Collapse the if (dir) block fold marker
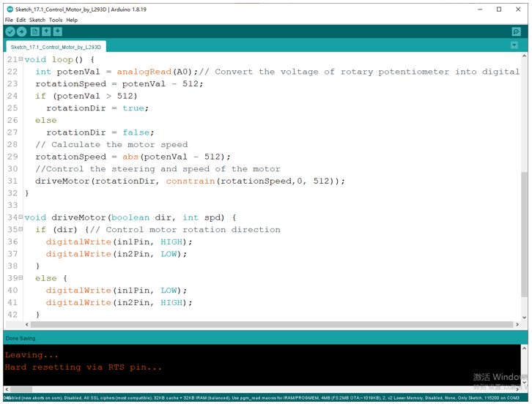 pyautogui.click(x=21, y=229)
